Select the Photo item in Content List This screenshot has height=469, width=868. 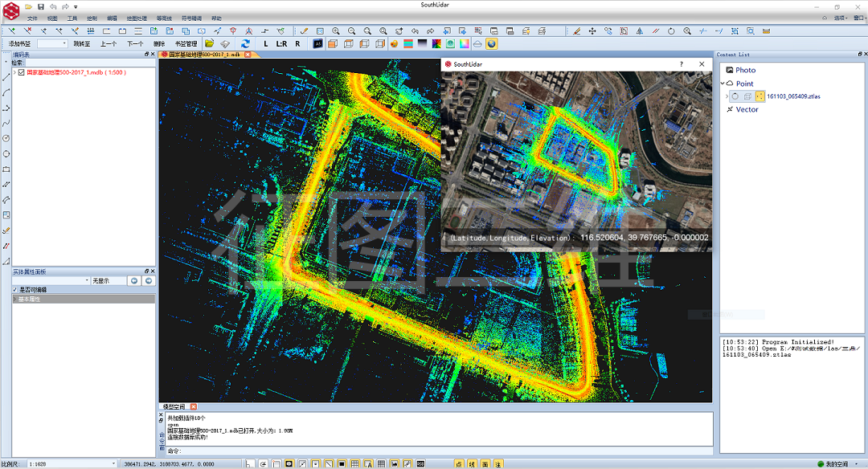point(745,70)
